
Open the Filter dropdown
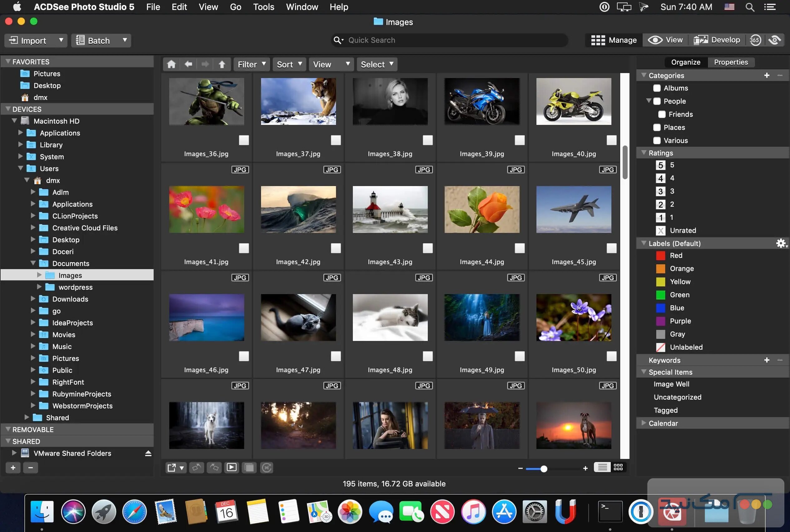click(251, 64)
